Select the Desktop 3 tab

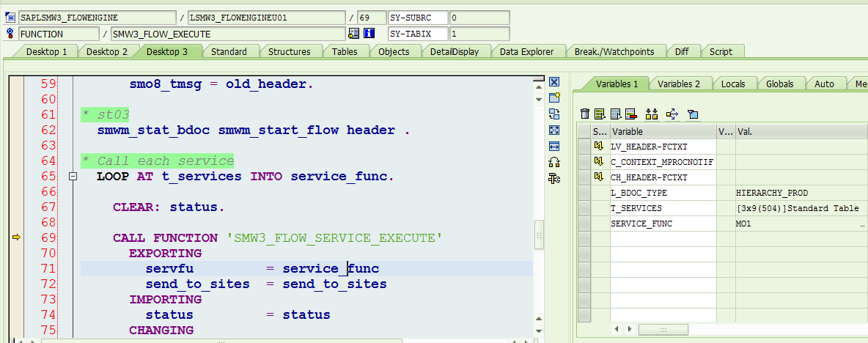[167, 51]
